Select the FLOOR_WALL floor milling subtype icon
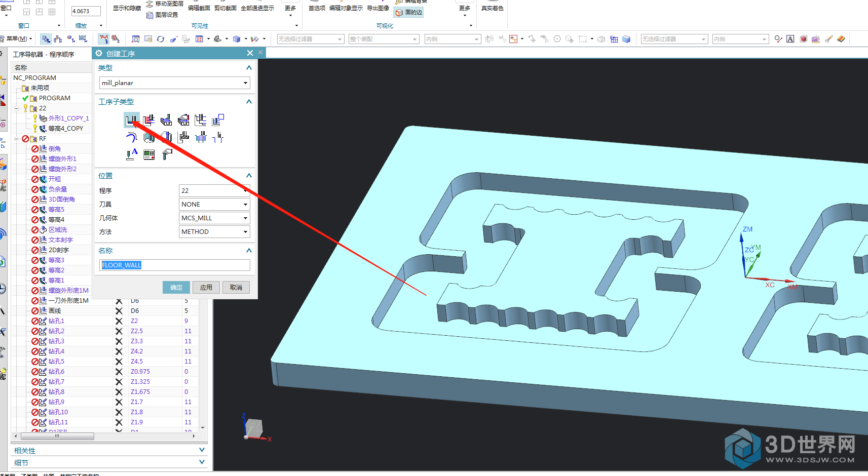 coord(131,120)
